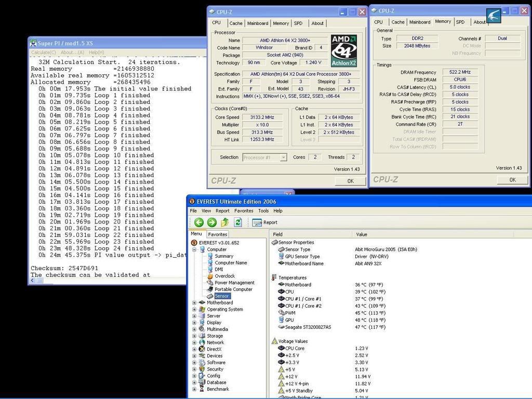Switch to Cache tab in CPU-Z processor window
The image size is (532, 399).
[236, 23]
